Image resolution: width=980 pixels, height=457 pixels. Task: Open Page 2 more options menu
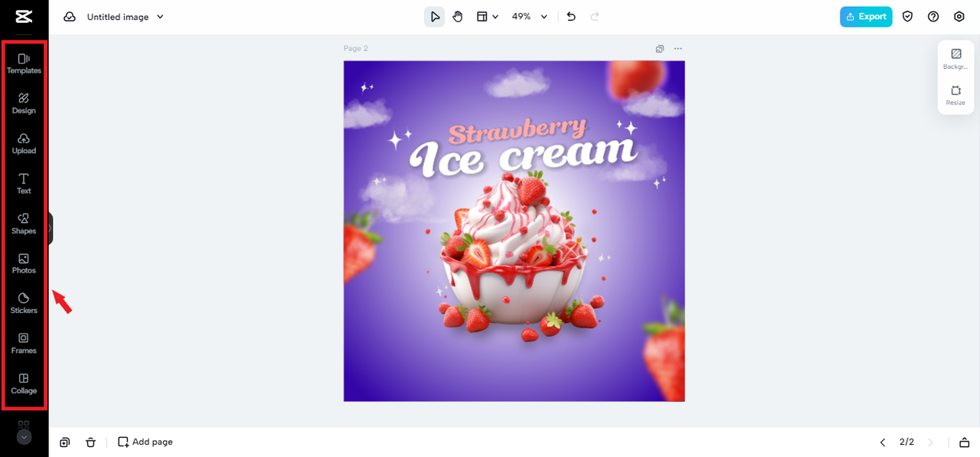point(678,49)
